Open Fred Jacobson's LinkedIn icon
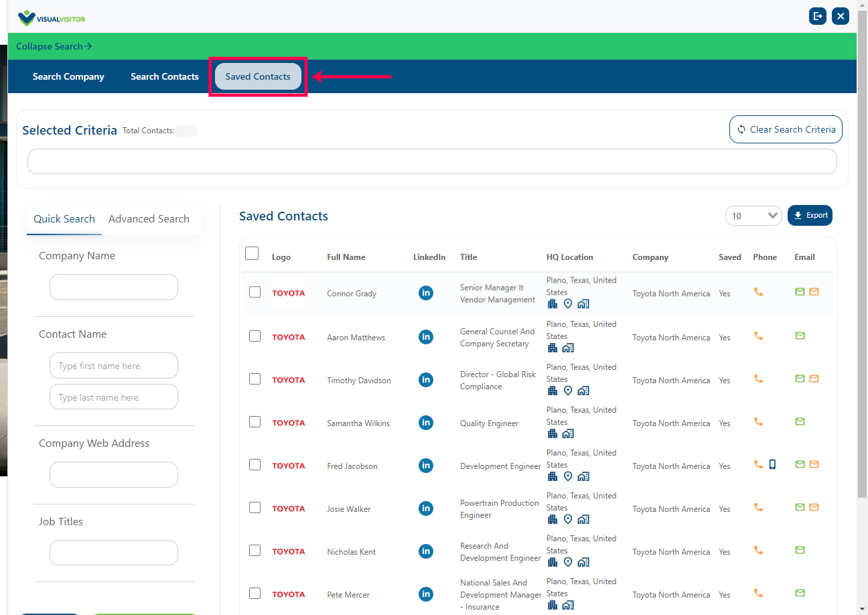The width and height of the screenshot is (868, 615). (425, 466)
